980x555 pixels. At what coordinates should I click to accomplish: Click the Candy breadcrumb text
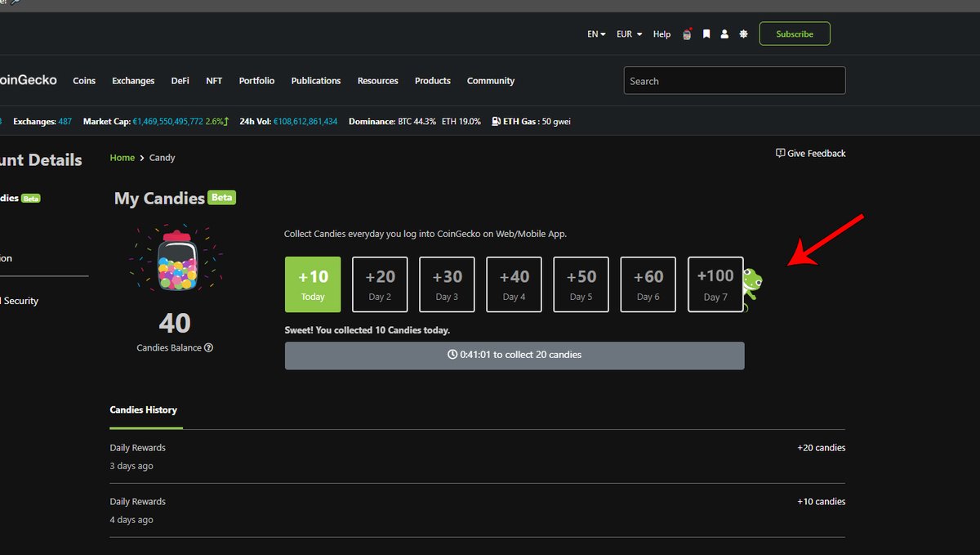(x=162, y=158)
